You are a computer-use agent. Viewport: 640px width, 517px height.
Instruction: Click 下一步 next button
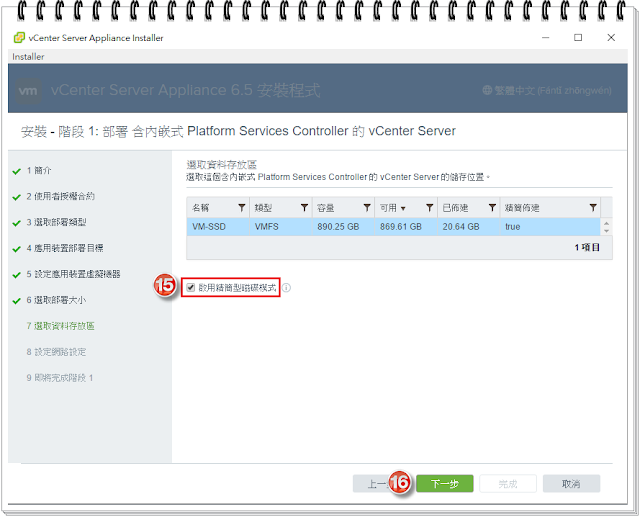click(x=444, y=484)
